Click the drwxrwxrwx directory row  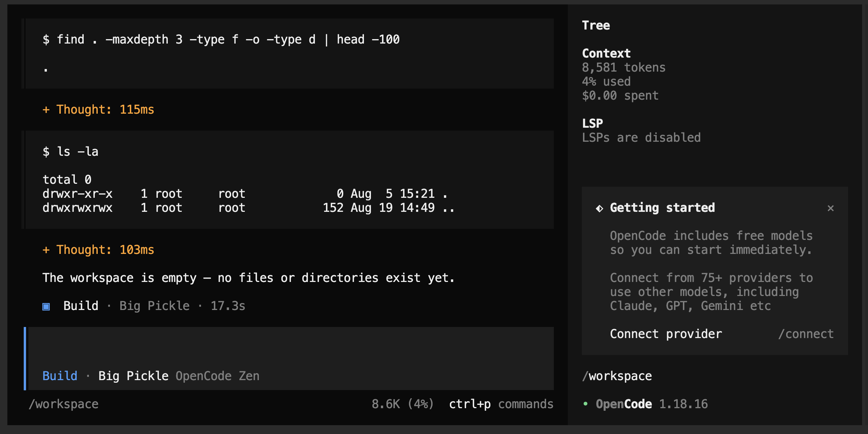click(x=249, y=208)
